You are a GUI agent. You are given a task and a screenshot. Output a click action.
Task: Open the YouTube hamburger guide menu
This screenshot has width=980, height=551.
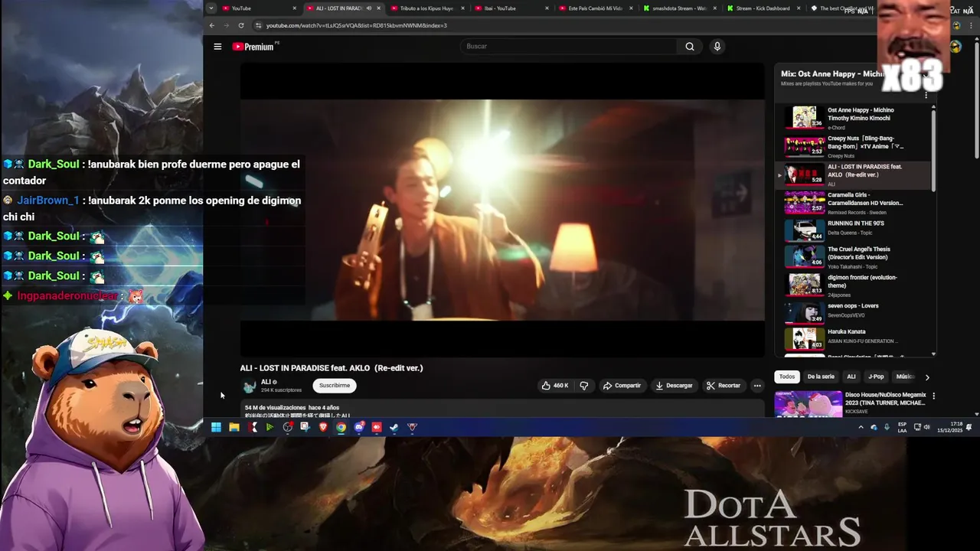click(x=217, y=47)
